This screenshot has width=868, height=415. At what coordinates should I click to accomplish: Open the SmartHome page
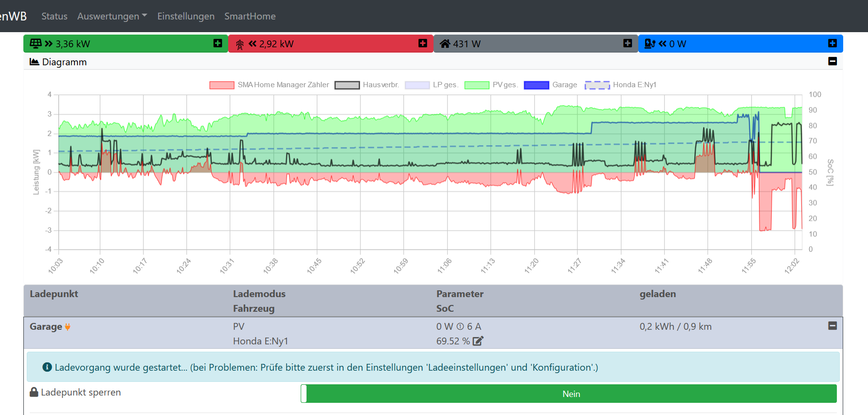(x=250, y=16)
